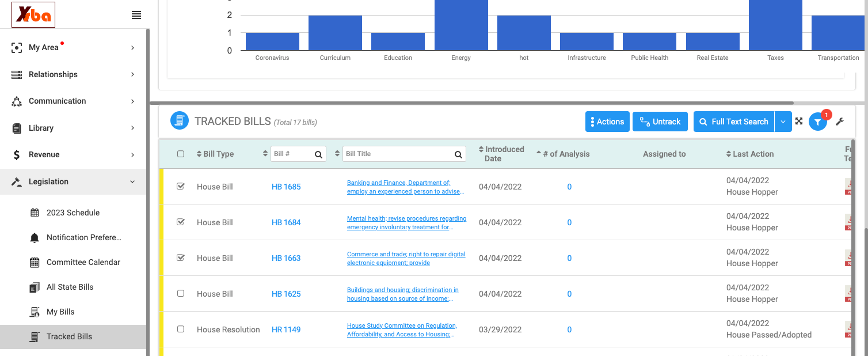Click the Library book icon
The image size is (868, 356).
[17, 128]
